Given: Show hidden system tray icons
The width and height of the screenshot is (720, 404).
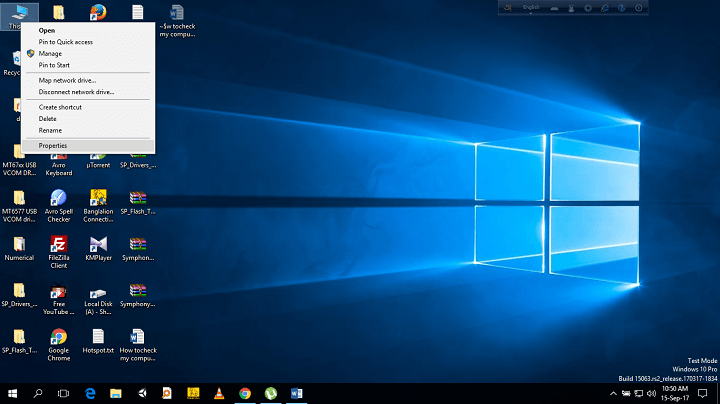Looking at the screenshot, I should pyautogui.click(x=613, y=393).
